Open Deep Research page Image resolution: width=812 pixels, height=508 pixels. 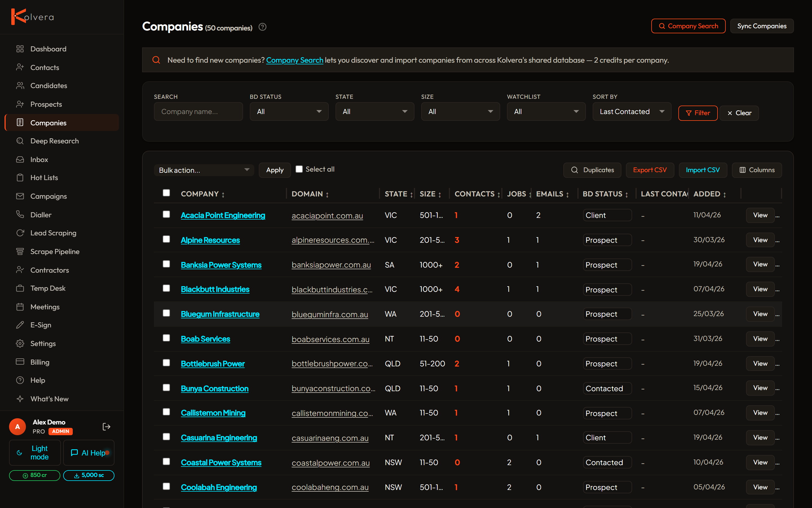(62, 141)
